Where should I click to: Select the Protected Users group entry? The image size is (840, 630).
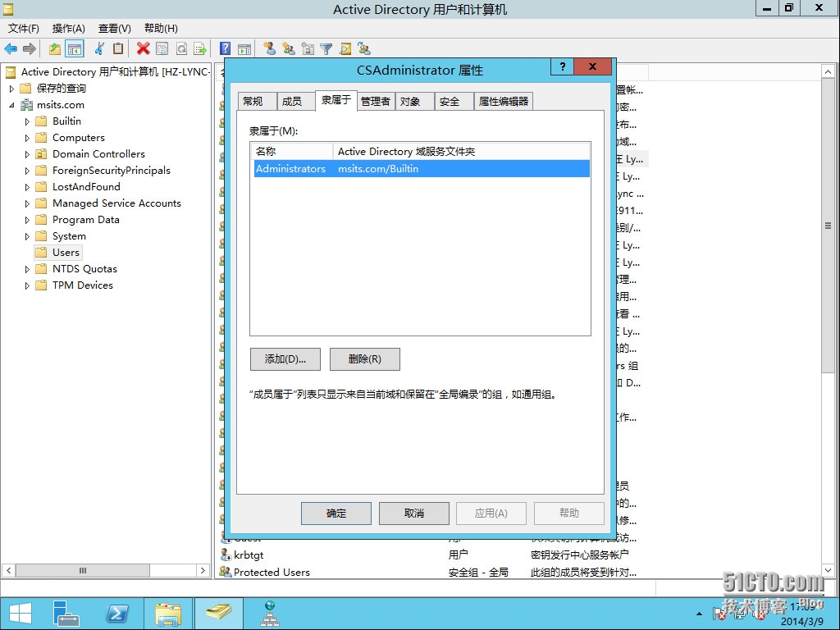pos(272,572)
